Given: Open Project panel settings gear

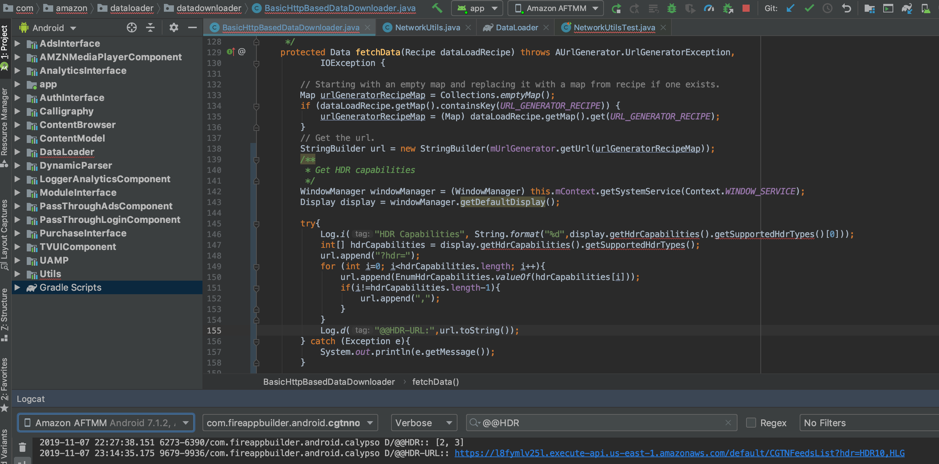Looking at the screenshot, I should (x=173, y=28).
